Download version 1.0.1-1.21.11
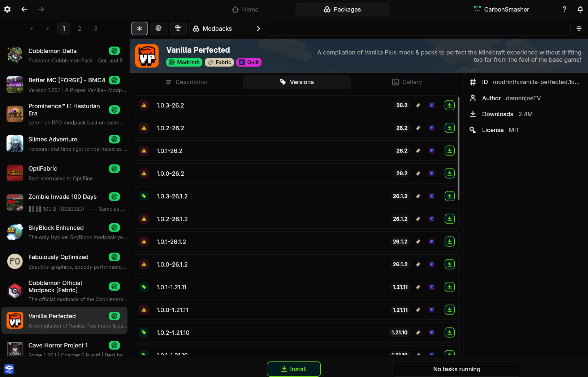Screen dimensions: 588x377 [449, 287]
